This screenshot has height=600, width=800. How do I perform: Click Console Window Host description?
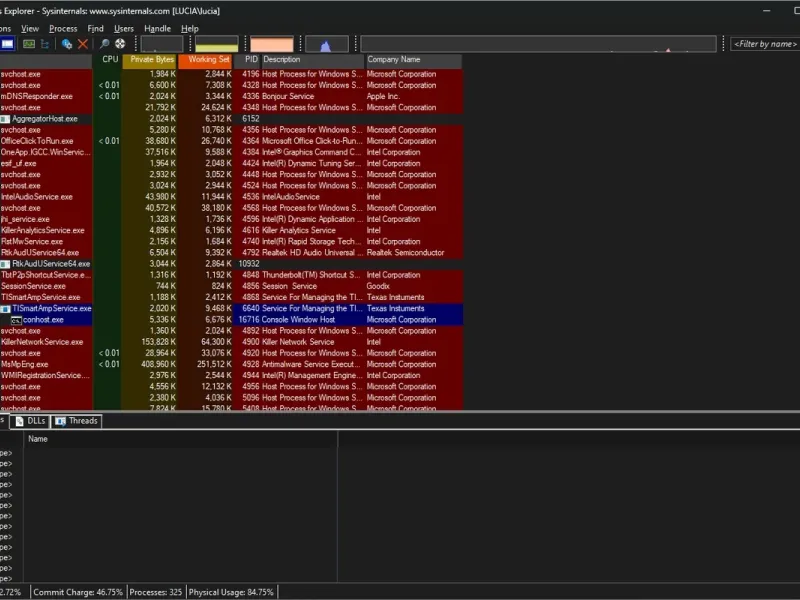click(x=298, y=320)
